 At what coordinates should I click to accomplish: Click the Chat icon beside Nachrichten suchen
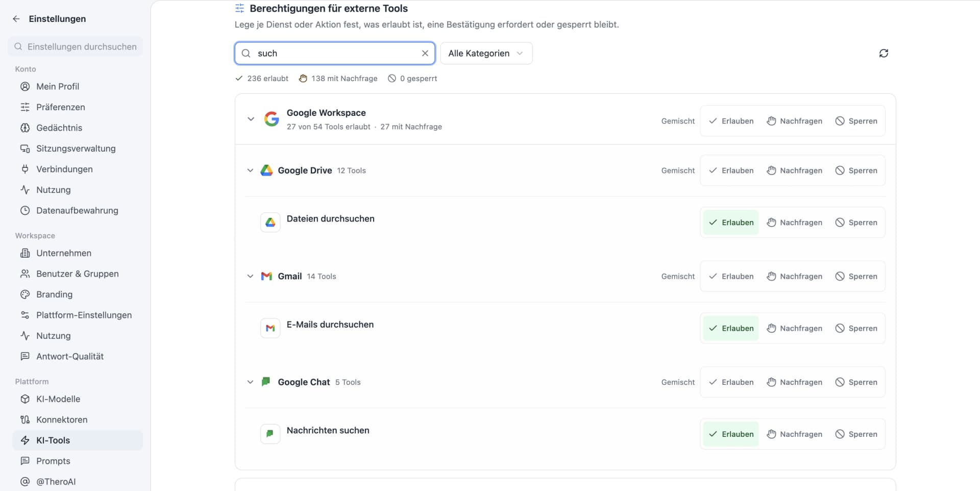click(x=271, y=434)
